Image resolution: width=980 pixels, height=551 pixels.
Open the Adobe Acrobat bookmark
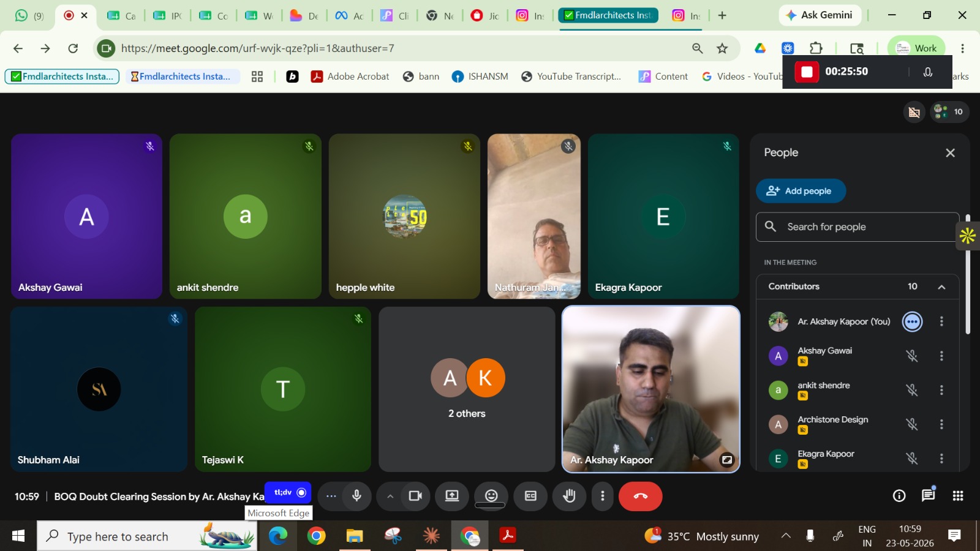(x=350, y=77)
